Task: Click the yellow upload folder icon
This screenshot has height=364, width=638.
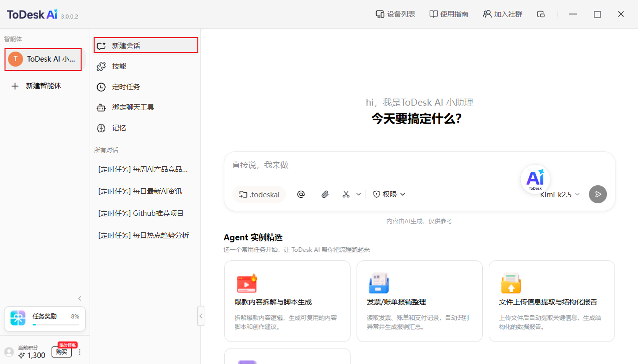Action: [511, 283]
